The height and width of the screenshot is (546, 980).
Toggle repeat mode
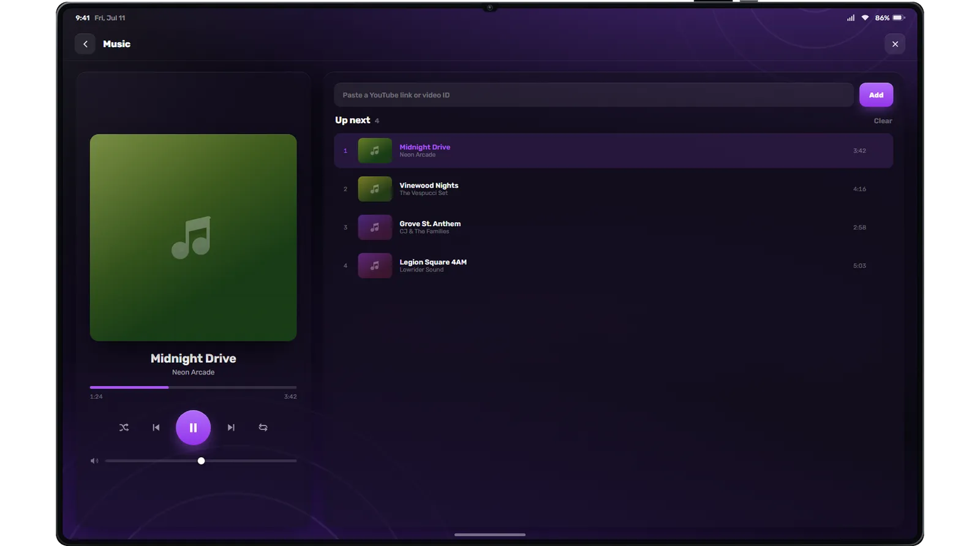pyautogui.click(x=263, y=428)
